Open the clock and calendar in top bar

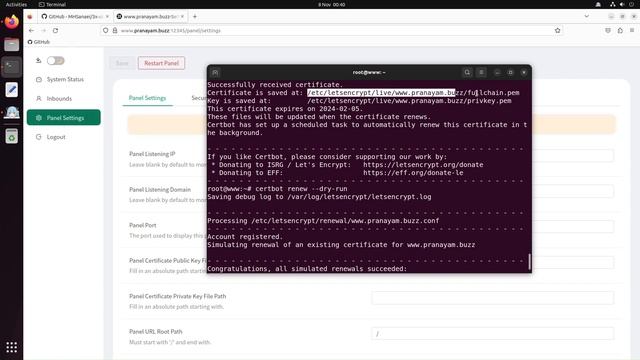coord(331,4)
